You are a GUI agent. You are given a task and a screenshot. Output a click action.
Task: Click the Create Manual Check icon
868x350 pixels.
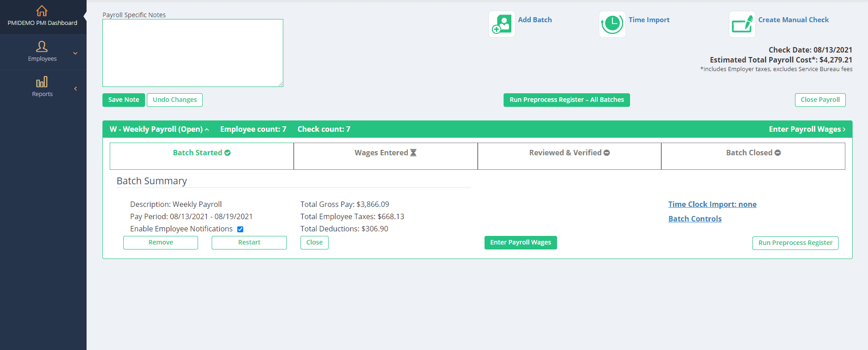[742, 24]
